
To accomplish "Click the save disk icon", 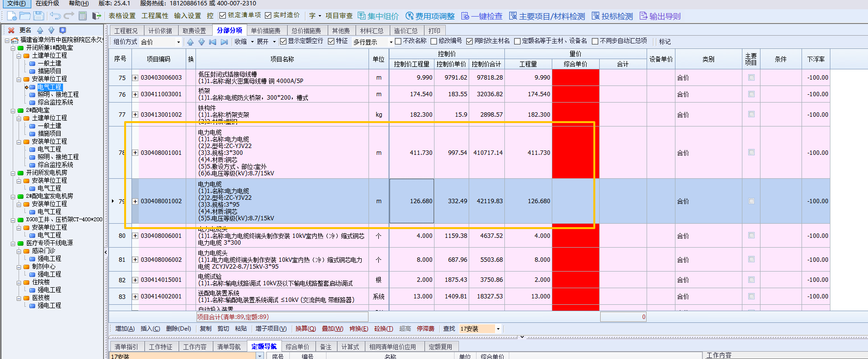I will (39, 16).
